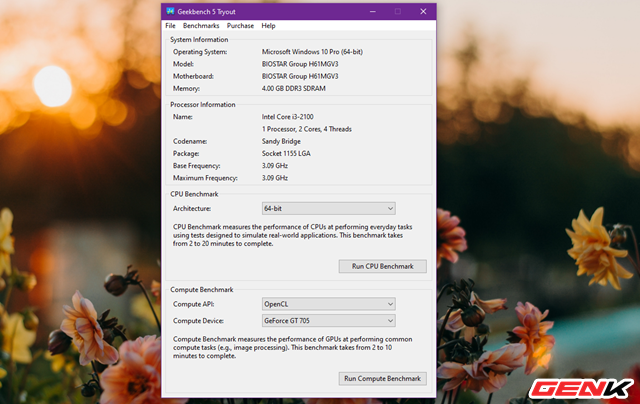Expand the Architecture 64-bit dropdown

[329, 209]
